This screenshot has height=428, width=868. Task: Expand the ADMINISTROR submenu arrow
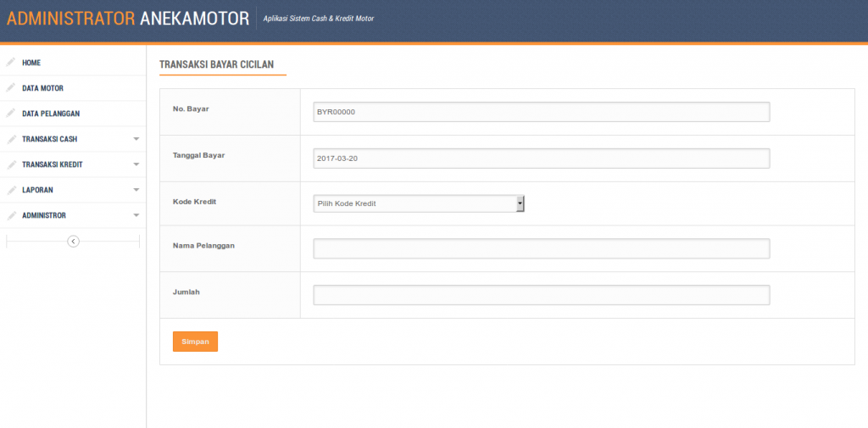[x=136, y=215]
